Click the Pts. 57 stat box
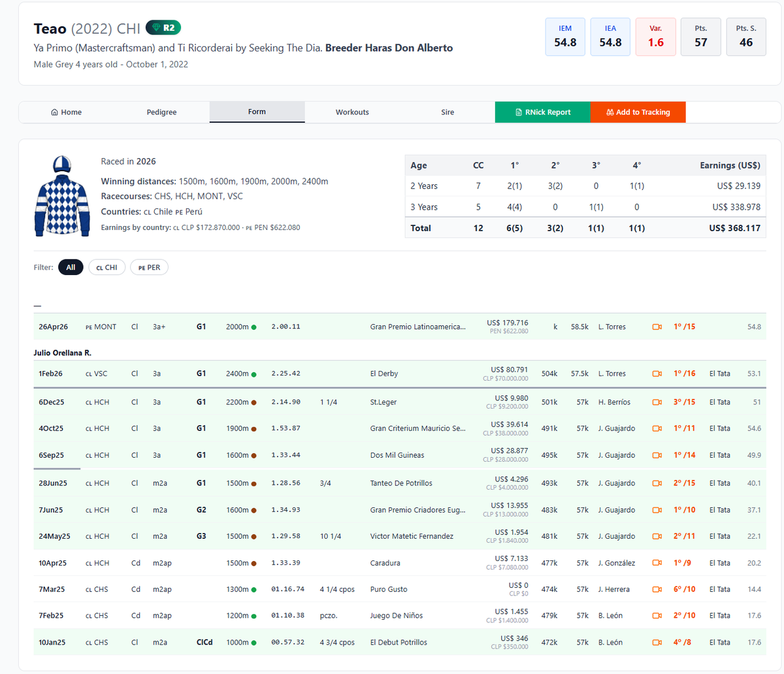This screenshot has width=784, height=674. tap(701, 37)
